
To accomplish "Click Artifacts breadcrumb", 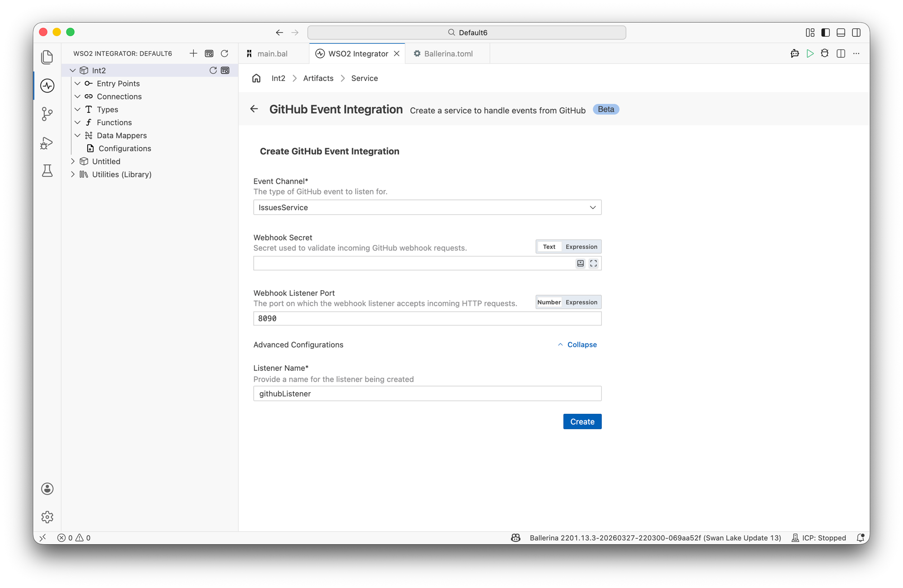I will tap(318, 78).
